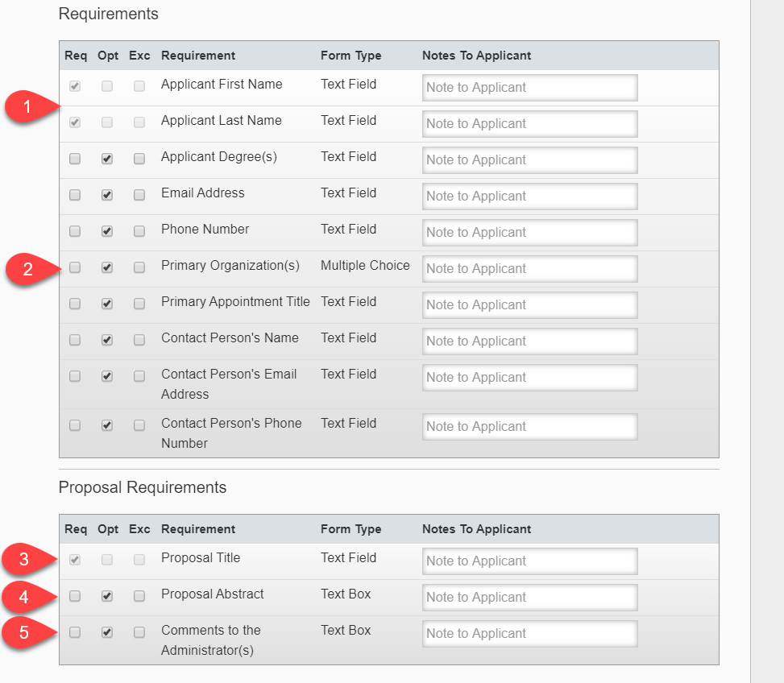
Task: Check Req for Contact Person's Phone Number
Action: (x=75, y=425)
